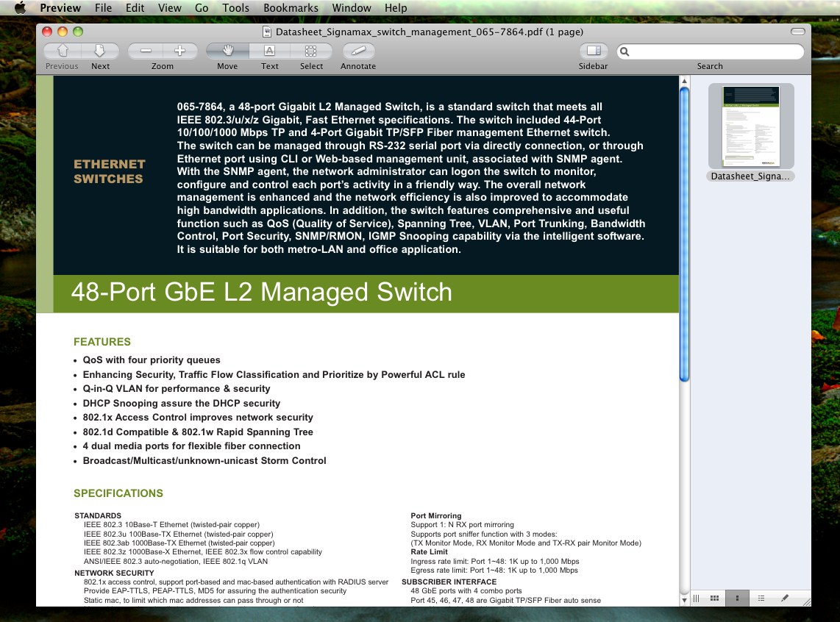Zoom in with the plus button
The width and height of the screenshot is (840, 622).
click(179, 51)
